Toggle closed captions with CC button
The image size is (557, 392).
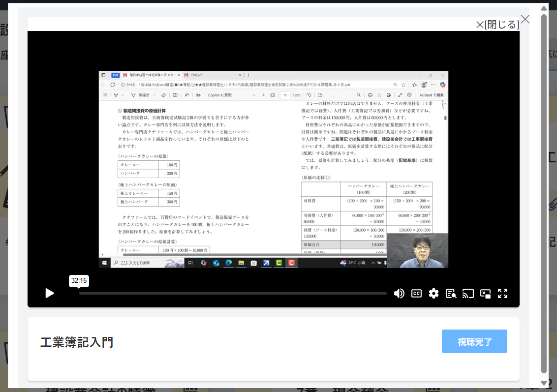coord(416,294)
